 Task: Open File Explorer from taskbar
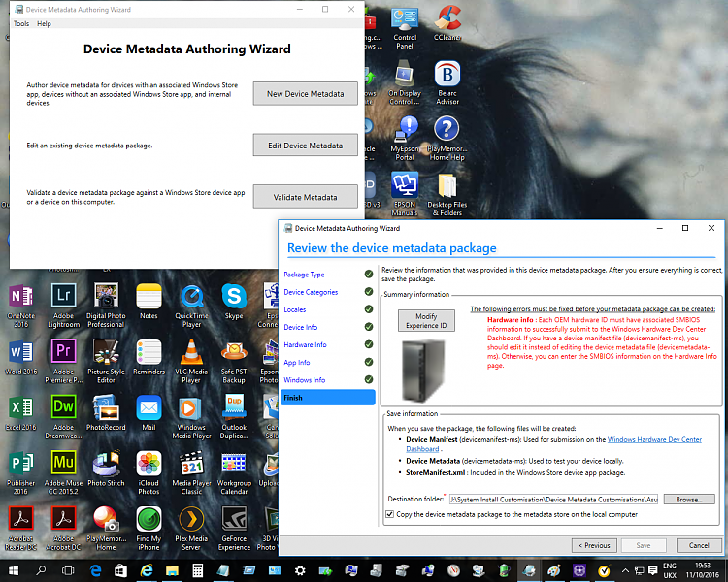(x=172, y=571)
